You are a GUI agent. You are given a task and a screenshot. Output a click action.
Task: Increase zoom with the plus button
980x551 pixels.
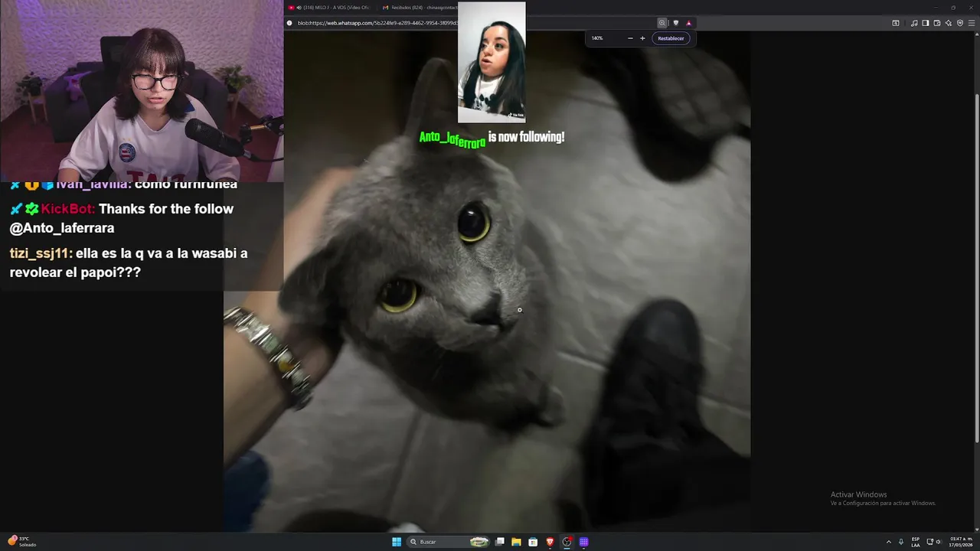pos(642,38)
